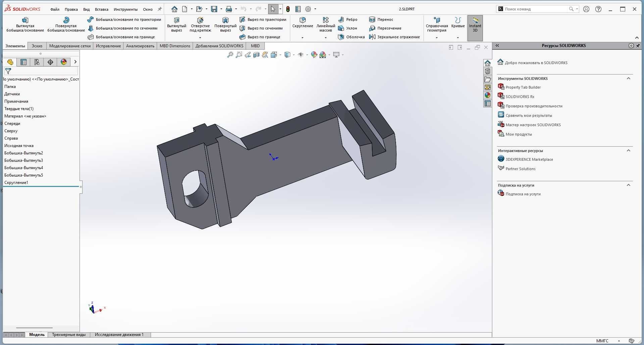
Task: Select the Оболочка shell tool
Action: tap(351, 37)
